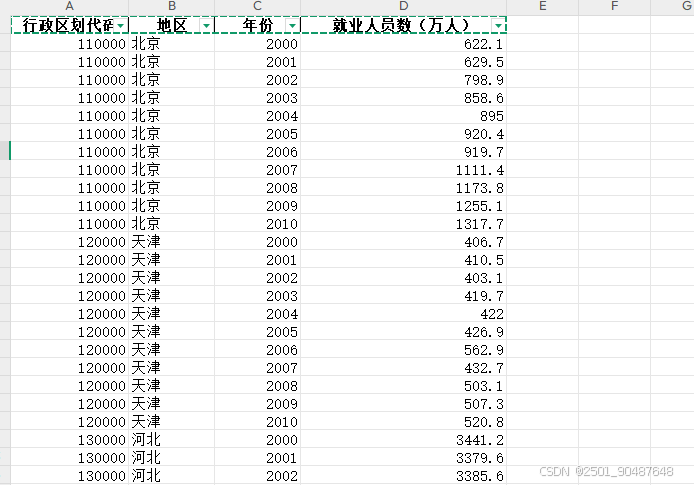The image size is (694, 485).
Task: Select cell with value 1111.4
Action: click(x=403, y=169)
